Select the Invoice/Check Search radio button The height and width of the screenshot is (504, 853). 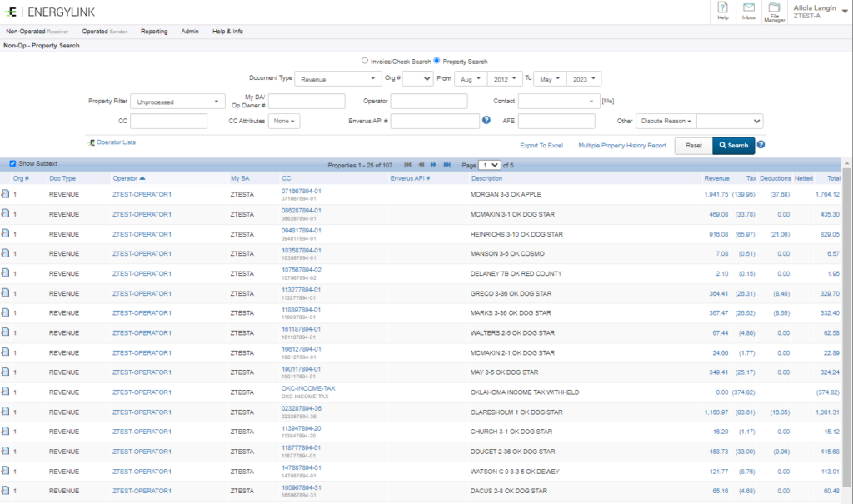(364, 61)
